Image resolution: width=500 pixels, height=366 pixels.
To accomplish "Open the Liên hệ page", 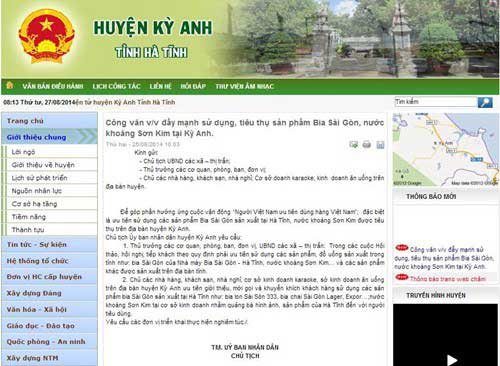I will point(160,86).
